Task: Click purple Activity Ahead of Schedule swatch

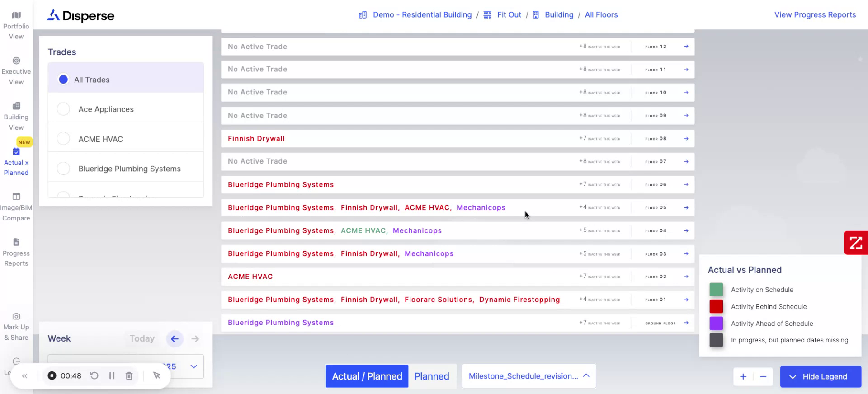Action: 716,324
